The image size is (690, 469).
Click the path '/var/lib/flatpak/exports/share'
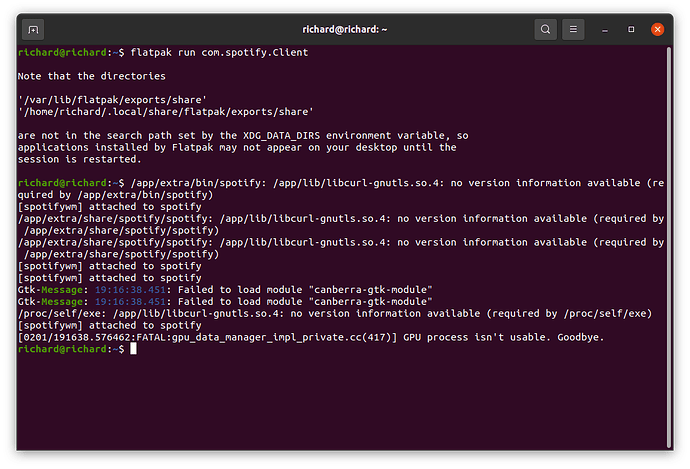click(112, 100)
